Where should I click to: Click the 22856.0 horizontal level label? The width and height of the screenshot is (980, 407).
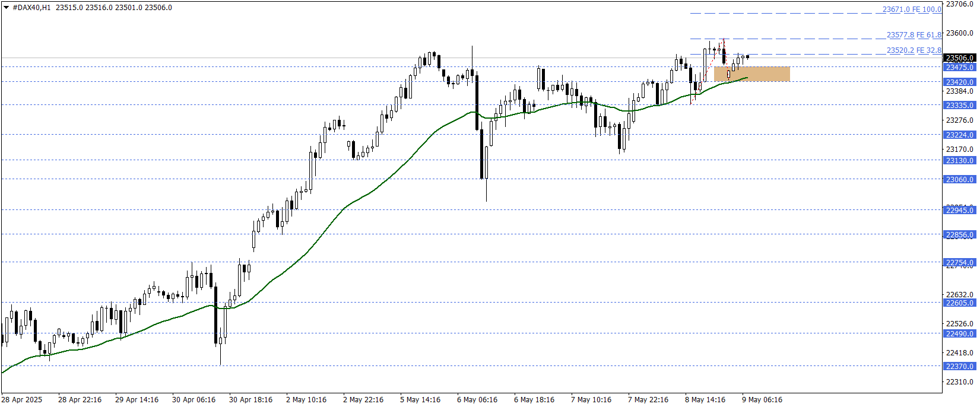(959, 234)
